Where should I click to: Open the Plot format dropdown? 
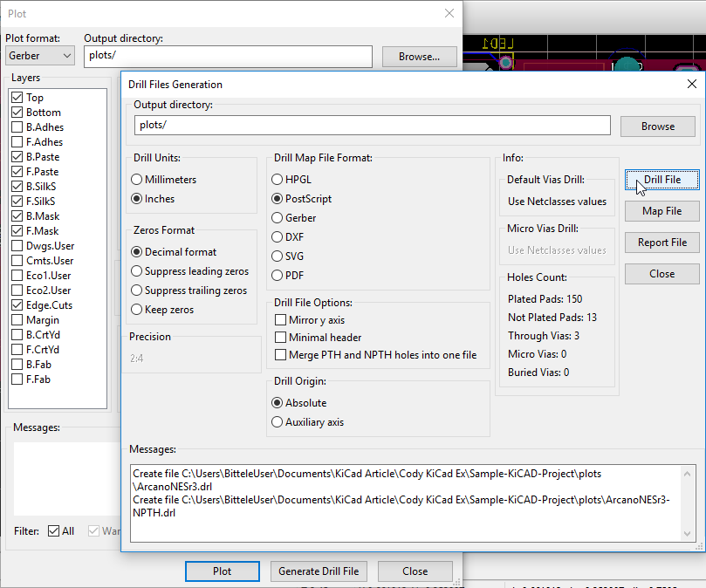pos(39,55)
